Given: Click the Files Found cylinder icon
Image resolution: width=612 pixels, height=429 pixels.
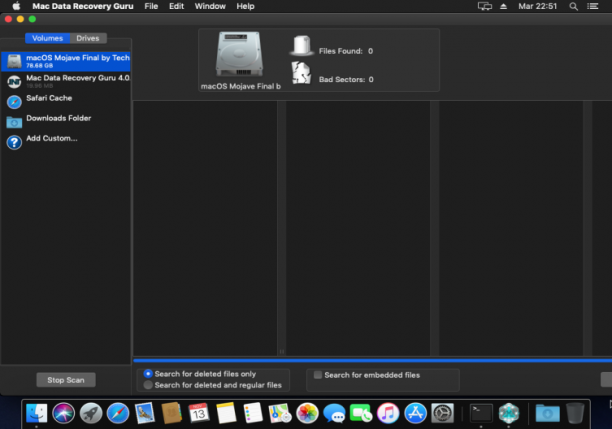Looking at the screenshot, I should pyautogui.click(x=302, y=45).
